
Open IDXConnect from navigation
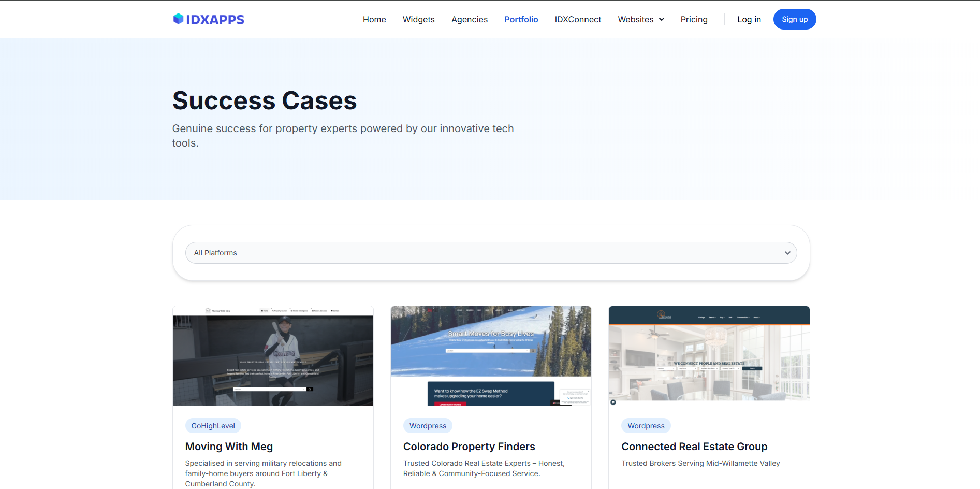pyautogui.click(x=578, y=19)
